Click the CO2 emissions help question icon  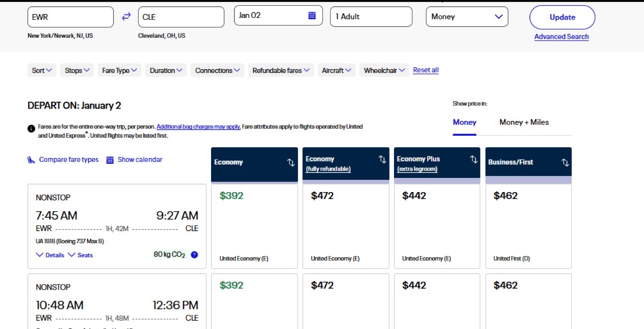194,255
